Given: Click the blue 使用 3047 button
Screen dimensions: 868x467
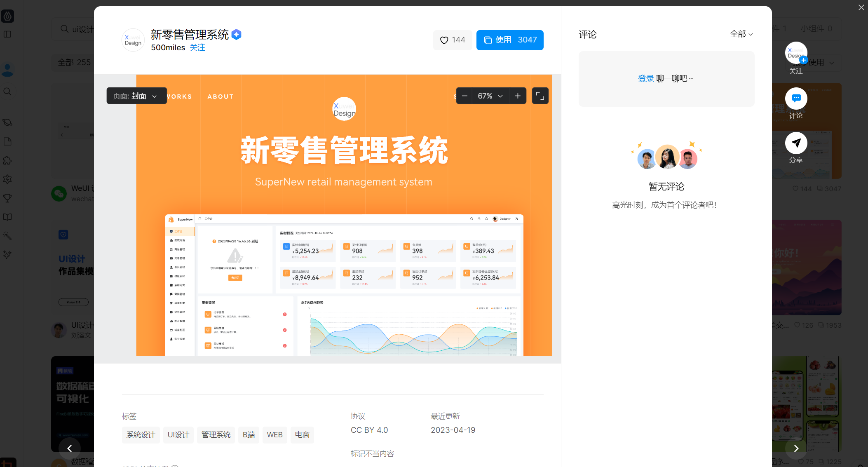Looking at the screenshot, I should pyautogui.click(x=510, y=40).
